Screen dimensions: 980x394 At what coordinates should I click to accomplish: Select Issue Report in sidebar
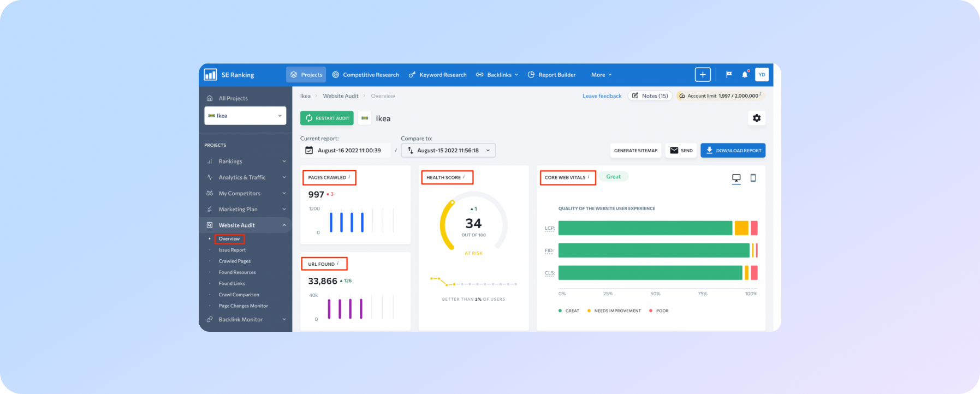pyautogui.click(x=232, y=250)
